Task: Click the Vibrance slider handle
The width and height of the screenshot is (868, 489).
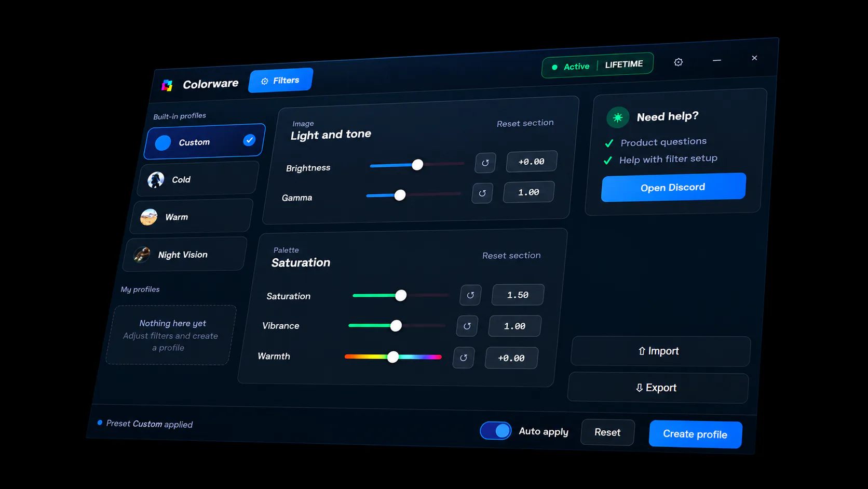Action: tap(396, 326)
